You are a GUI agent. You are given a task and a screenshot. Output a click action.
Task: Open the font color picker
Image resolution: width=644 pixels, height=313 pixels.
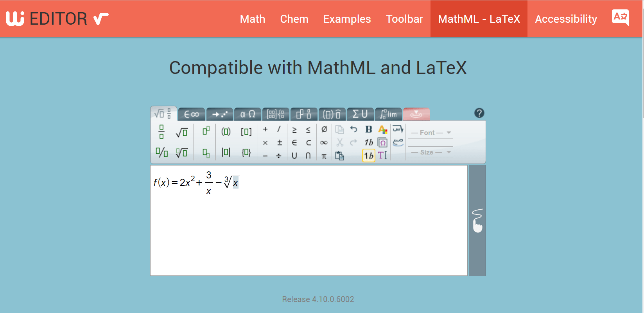[x=383, y=129]
